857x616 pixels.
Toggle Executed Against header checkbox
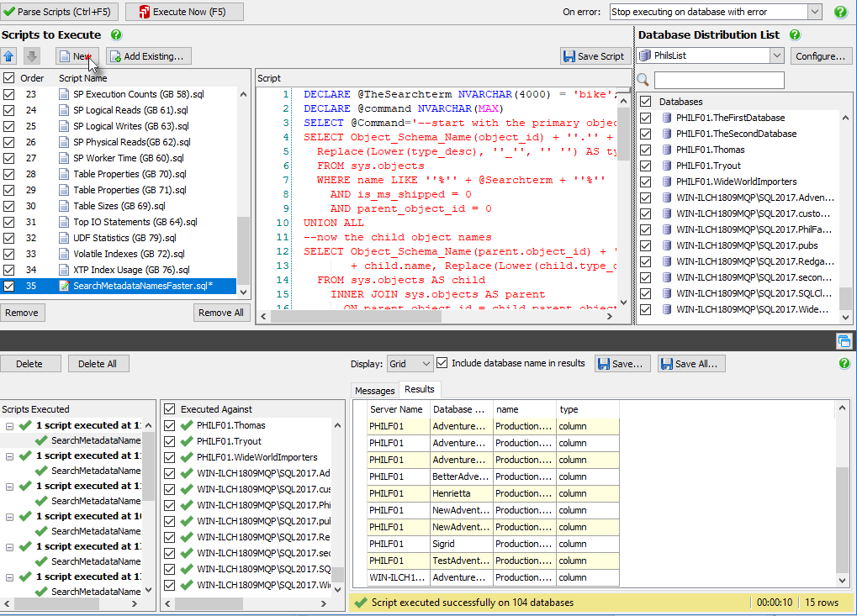(x=169, y=409)
